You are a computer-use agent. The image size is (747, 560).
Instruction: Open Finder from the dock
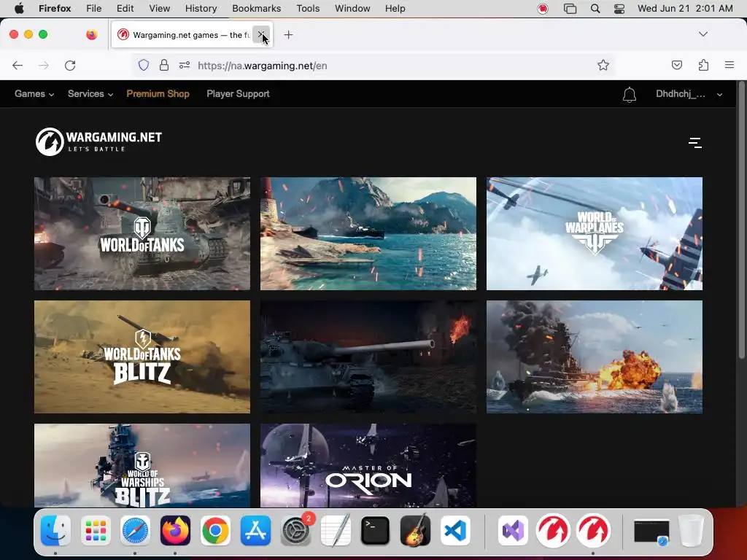coord(55,530)
